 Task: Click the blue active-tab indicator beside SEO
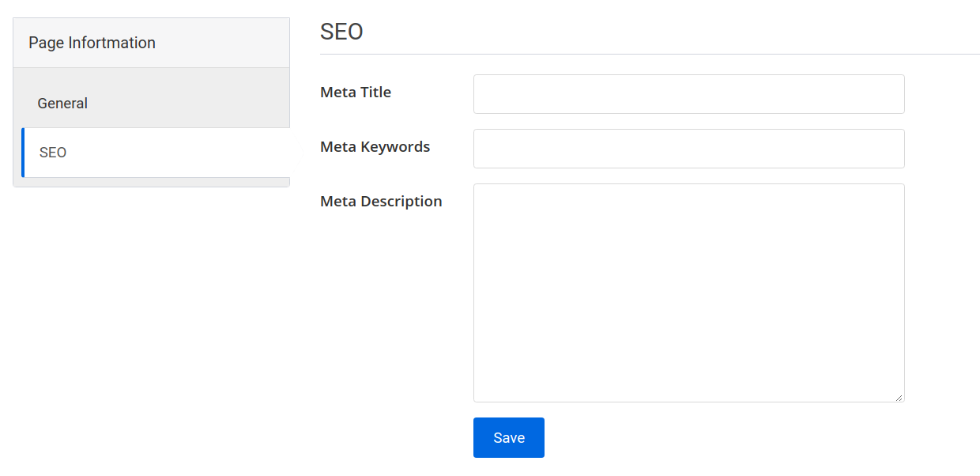pyautogui.click(x=21, y=152)
